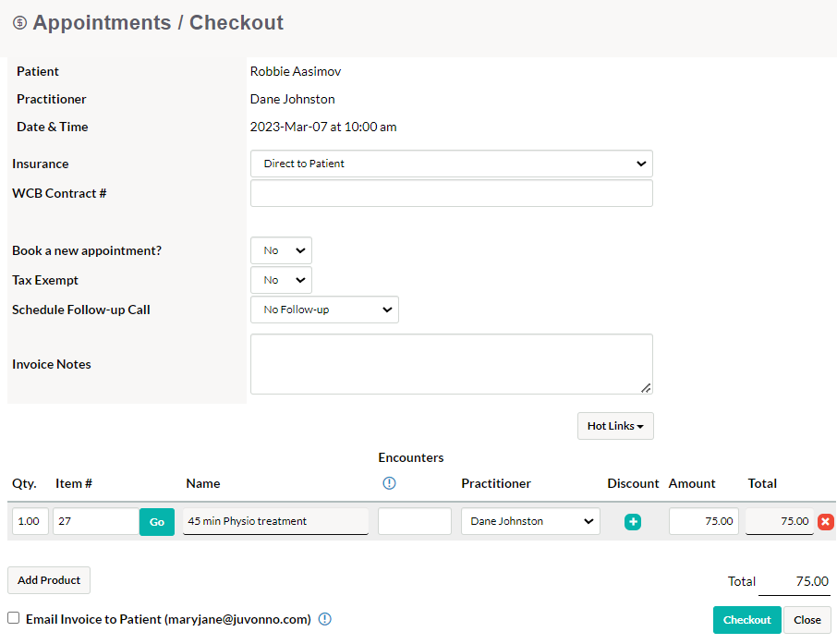Screen dimensions: 837x644
Task: Click the WCB Contract number field
Action: click(451, 193)
